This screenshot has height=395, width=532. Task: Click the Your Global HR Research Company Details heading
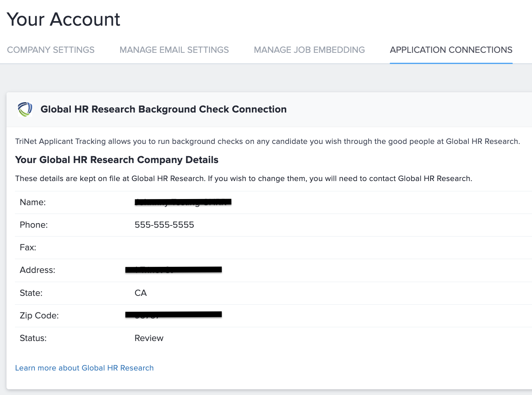117,160
